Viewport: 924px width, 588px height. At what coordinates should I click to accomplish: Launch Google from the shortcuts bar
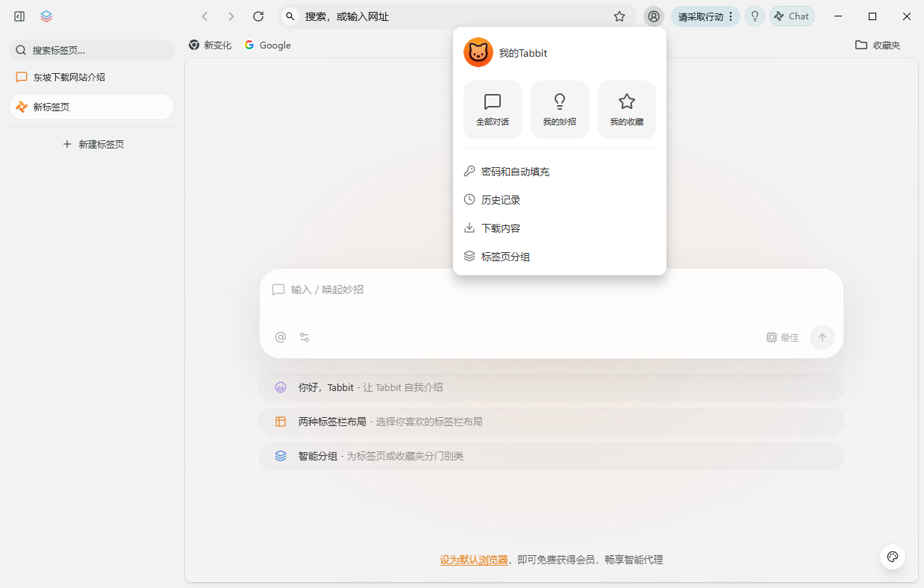pos(267,45)
